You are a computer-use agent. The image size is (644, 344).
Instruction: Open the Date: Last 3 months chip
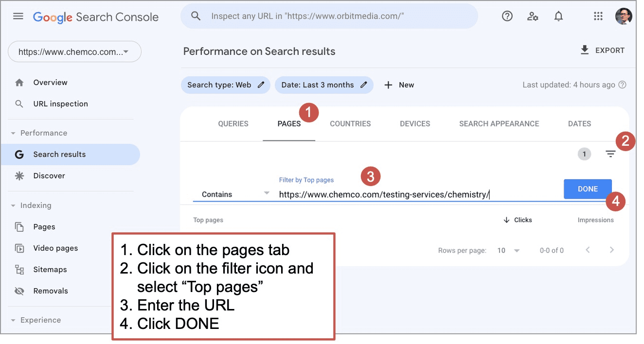tap(324, 85)
